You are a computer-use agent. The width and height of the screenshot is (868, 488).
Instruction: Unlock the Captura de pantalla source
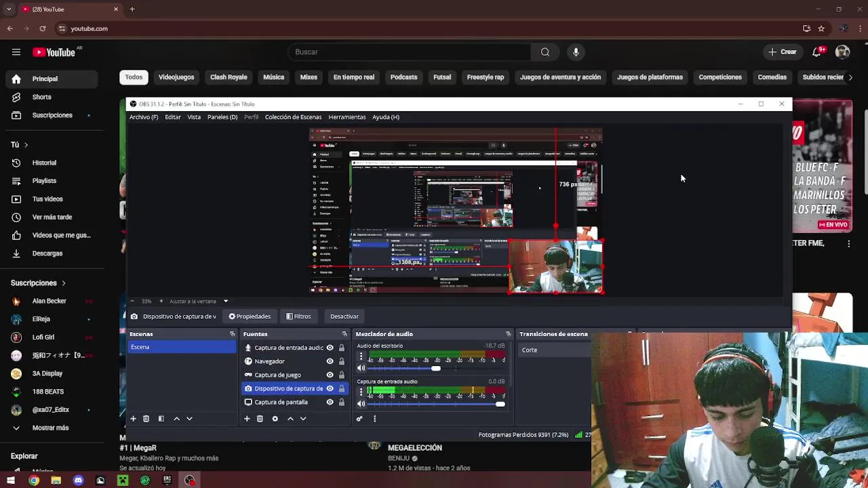point(341,402)
